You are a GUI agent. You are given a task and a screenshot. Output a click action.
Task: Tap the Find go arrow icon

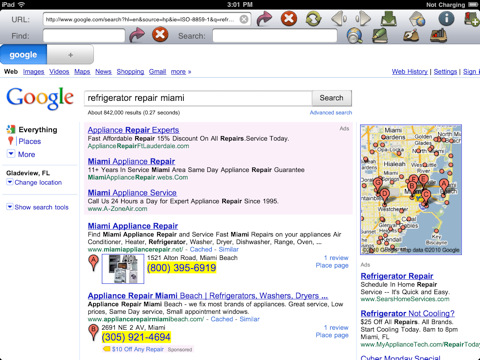point(137,35)
